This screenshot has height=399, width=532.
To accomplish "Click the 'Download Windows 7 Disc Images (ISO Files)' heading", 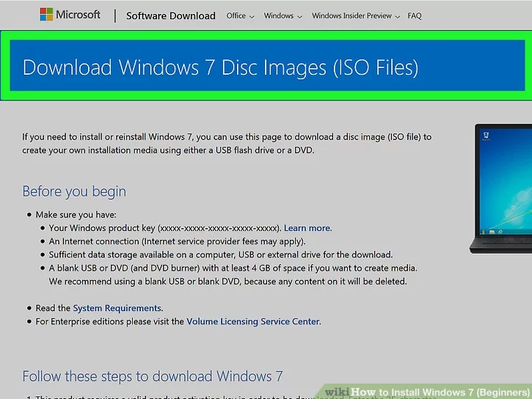I will (x=220, y=67).
